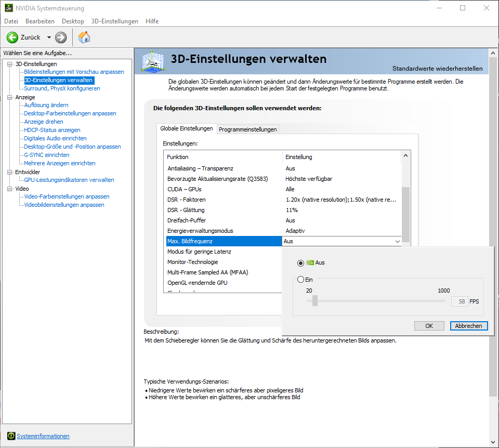
Task: Open Auflösung ändern
Action: coord(46,105)
